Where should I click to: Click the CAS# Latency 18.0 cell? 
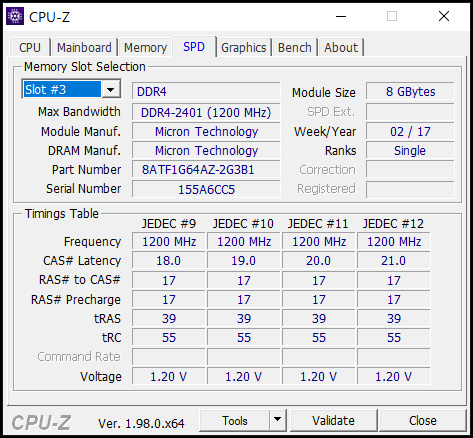point(169,260)
